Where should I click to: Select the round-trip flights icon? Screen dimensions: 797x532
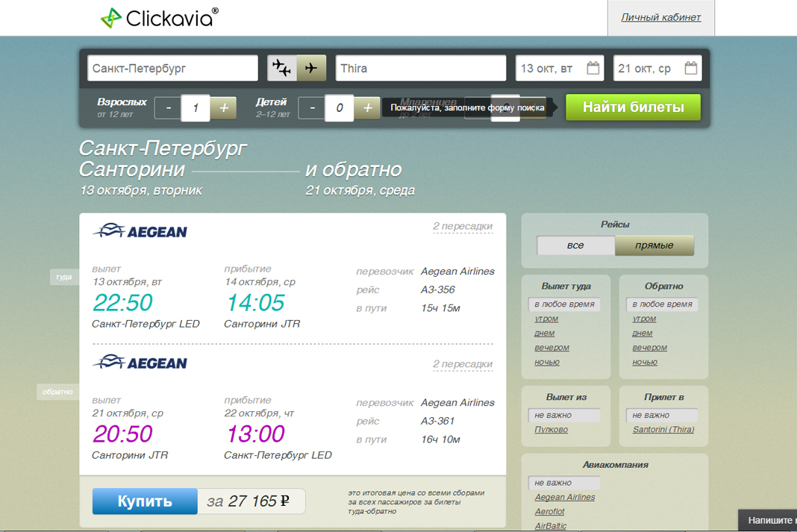281,68
